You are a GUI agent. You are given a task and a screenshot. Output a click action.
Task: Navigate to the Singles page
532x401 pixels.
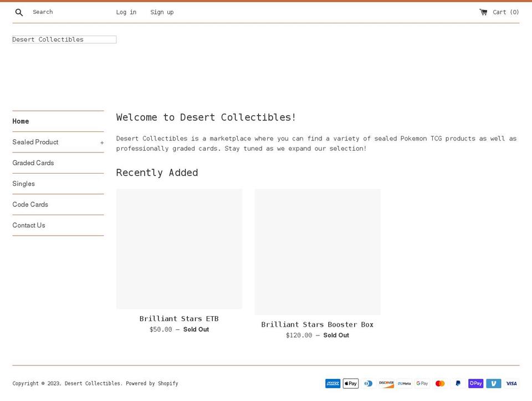23,184
